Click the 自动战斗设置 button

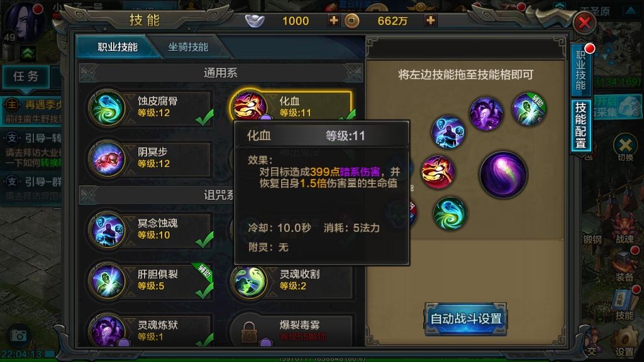point(466,319)
